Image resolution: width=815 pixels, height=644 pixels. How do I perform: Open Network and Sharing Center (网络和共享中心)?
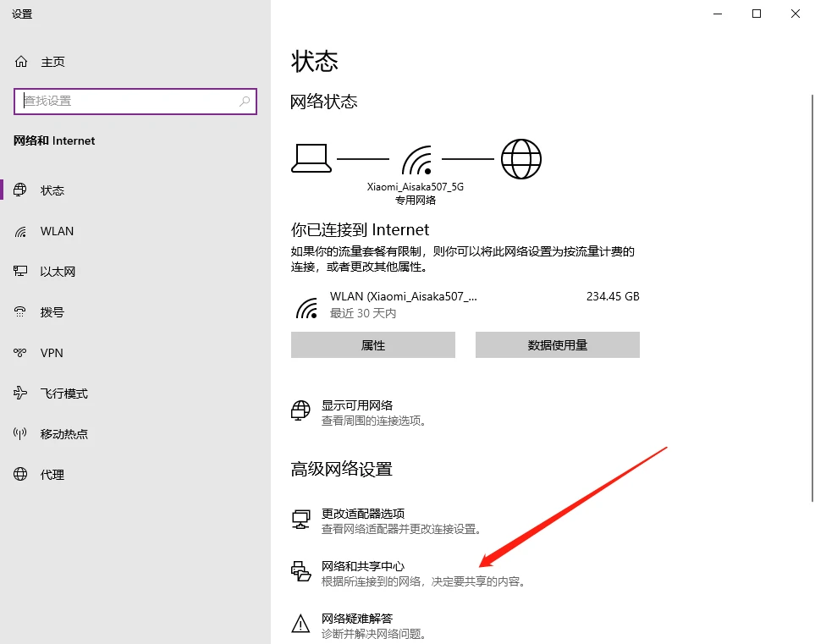coord(363,566)
